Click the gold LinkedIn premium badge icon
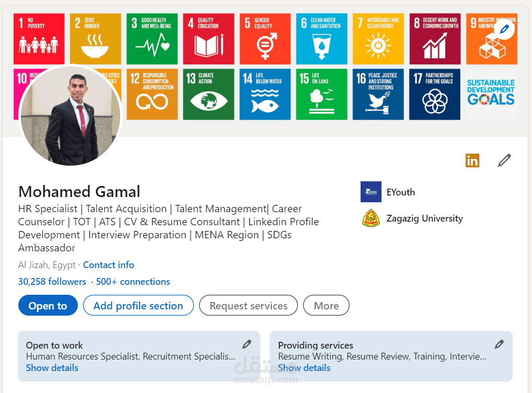 click(472, 160)
